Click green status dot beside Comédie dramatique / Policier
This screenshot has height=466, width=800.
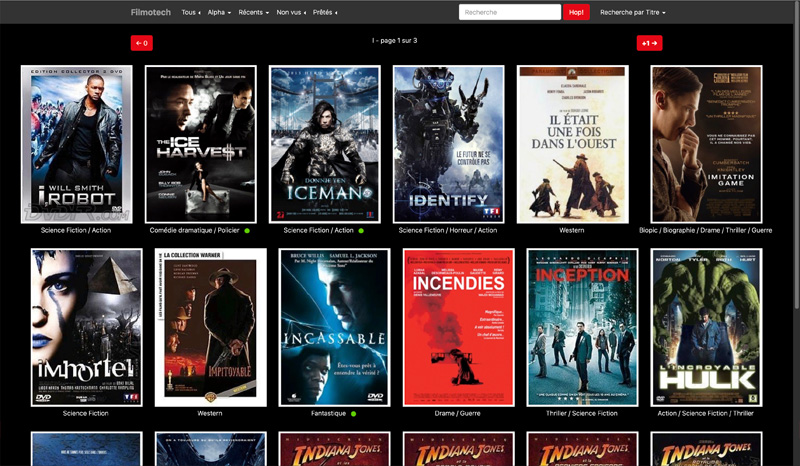coord(247,231)
